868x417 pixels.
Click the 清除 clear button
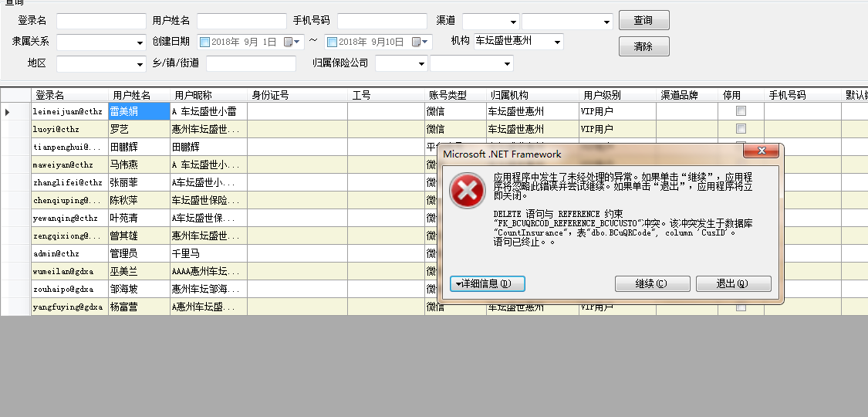point(643,46)
